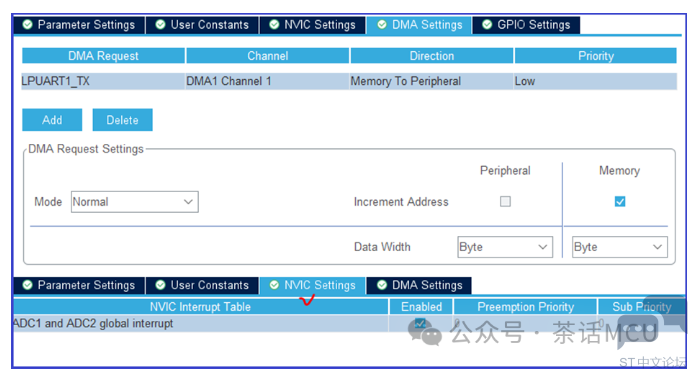Image resolution: width=696 pixels, height=378 pixels.
Task: Click the green check icon on upper Parameter Settings tab
Action: [28, 24]
